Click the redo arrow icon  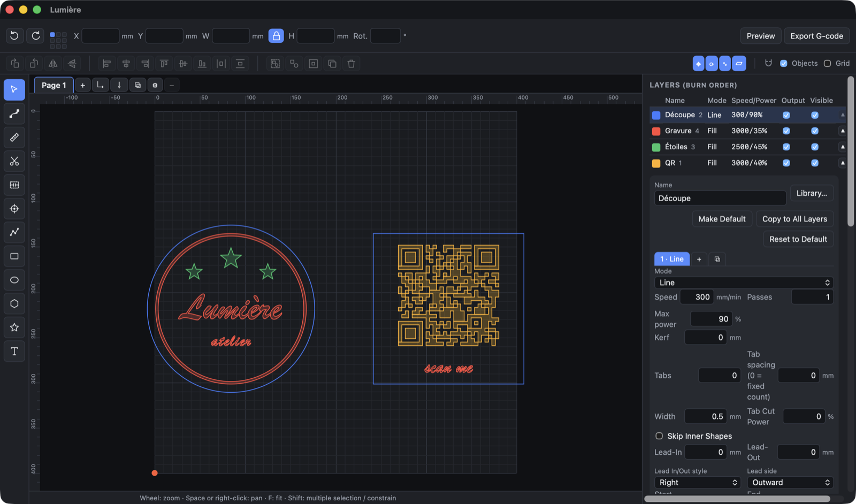click(x=36, y=36)
